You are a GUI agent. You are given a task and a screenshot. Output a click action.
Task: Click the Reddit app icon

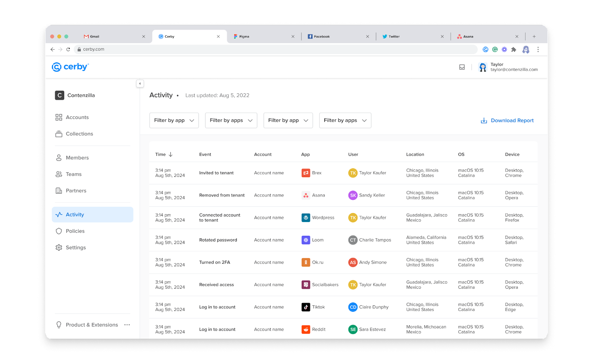tap(306, 329)
